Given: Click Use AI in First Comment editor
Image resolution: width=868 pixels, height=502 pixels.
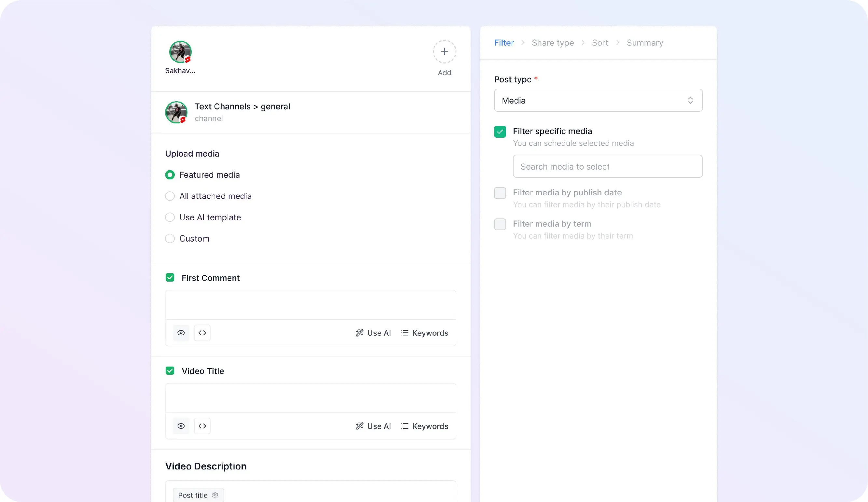Looking at the screenshot, I should coord(373,333).
